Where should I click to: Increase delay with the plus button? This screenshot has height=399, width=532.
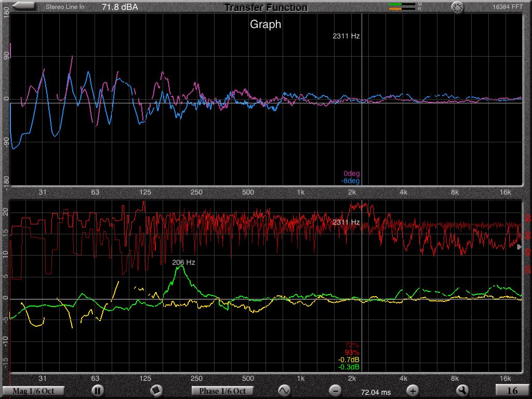point(412,390)
